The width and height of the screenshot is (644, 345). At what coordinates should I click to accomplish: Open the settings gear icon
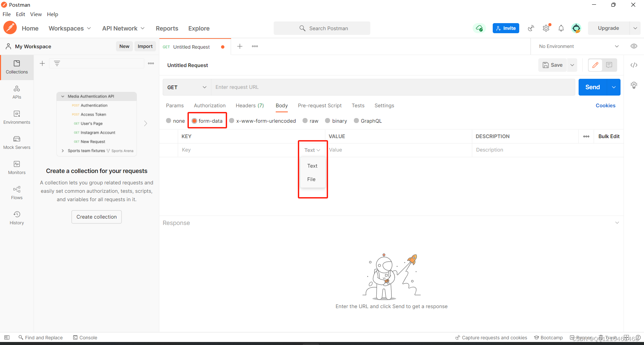click(x=546, y=28)
